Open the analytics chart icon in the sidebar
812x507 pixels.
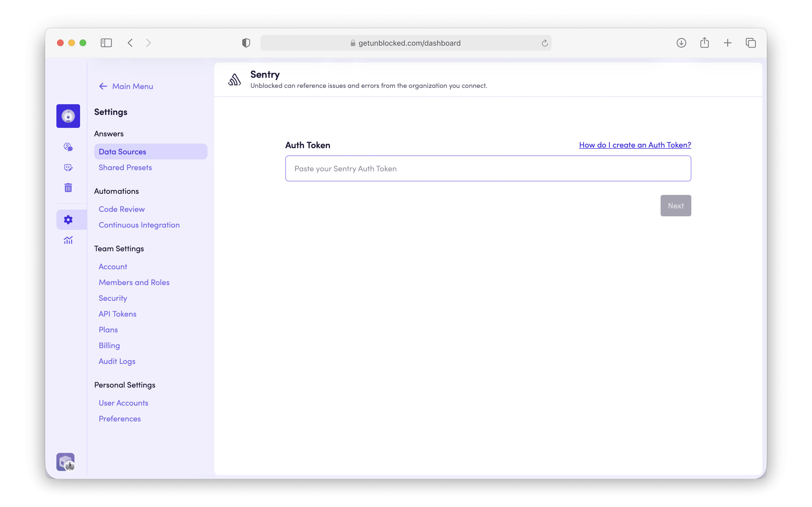68,240
